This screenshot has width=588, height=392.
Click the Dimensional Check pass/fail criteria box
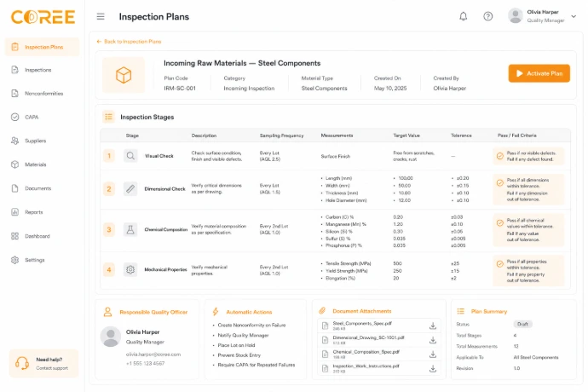pyautogui.click(x=528, y=189)
